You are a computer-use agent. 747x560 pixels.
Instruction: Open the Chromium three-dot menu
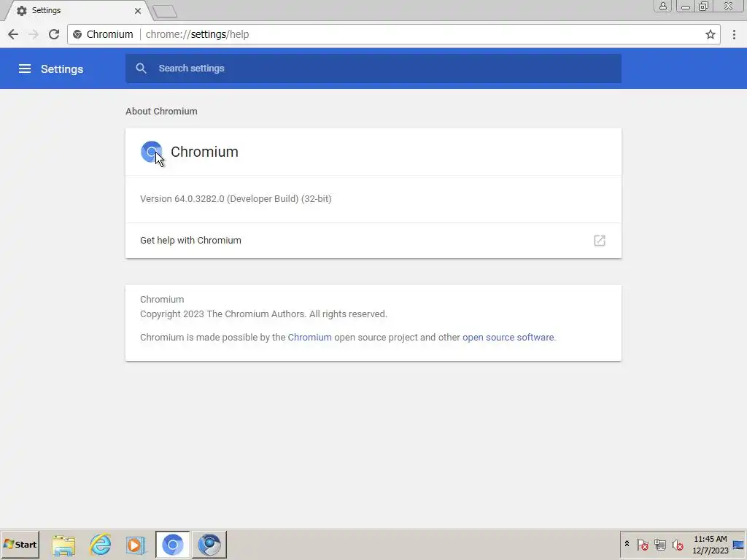[x=734, y=34]
